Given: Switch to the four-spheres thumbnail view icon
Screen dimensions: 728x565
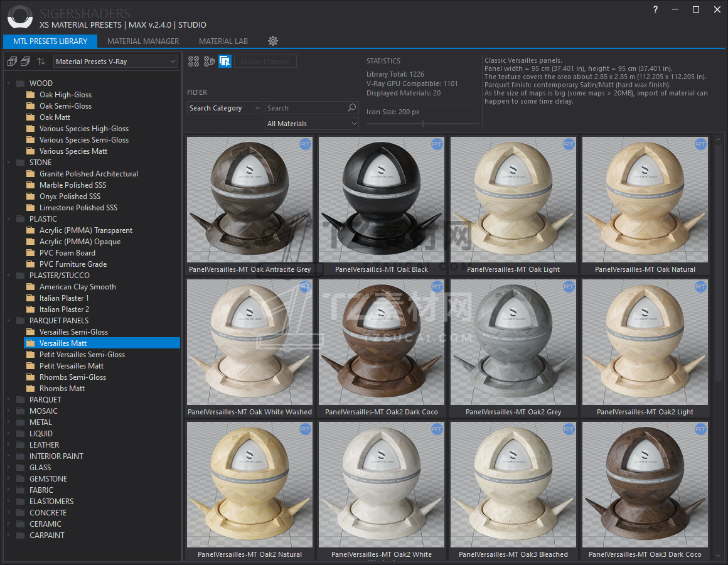Looking at the screenshot, I should pyautogui.click(x=193, y=62).
